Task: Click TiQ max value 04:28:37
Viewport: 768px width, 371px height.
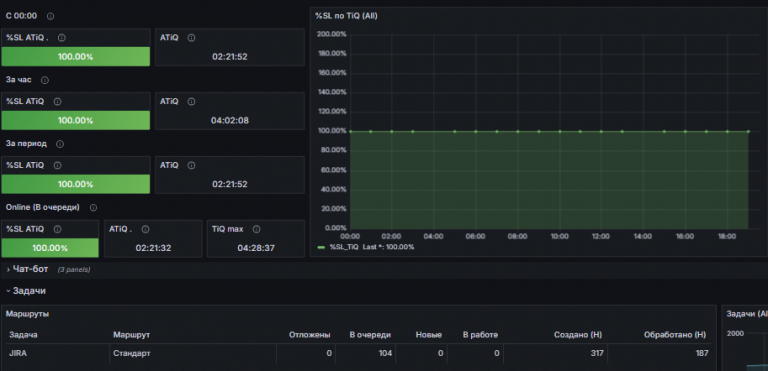Action: [256, 248]
